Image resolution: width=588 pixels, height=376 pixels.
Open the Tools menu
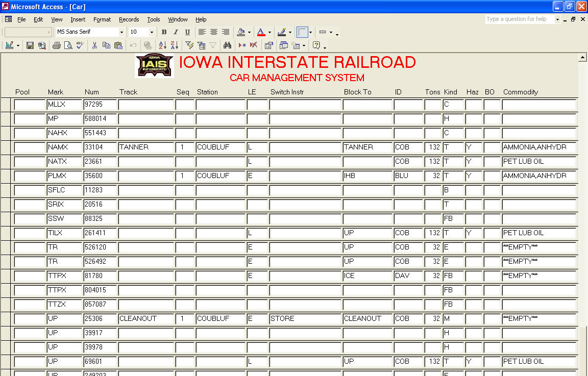tap(153, 19)
